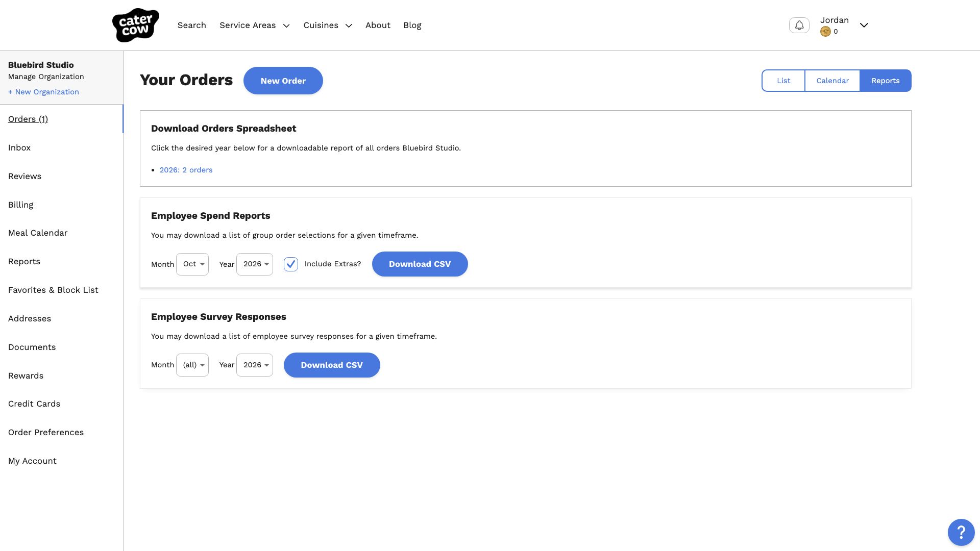Image resolution: width=980 pixels, height=551 pixels.
Task: Switch to the Calendar view tab
Action: pos(832,81)
